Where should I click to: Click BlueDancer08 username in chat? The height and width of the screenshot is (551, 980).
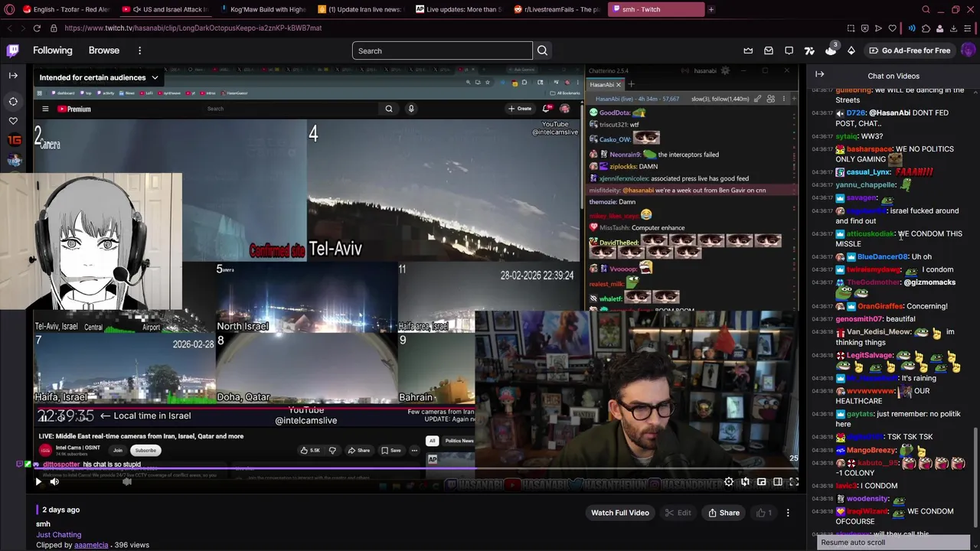tap(882, 257)
